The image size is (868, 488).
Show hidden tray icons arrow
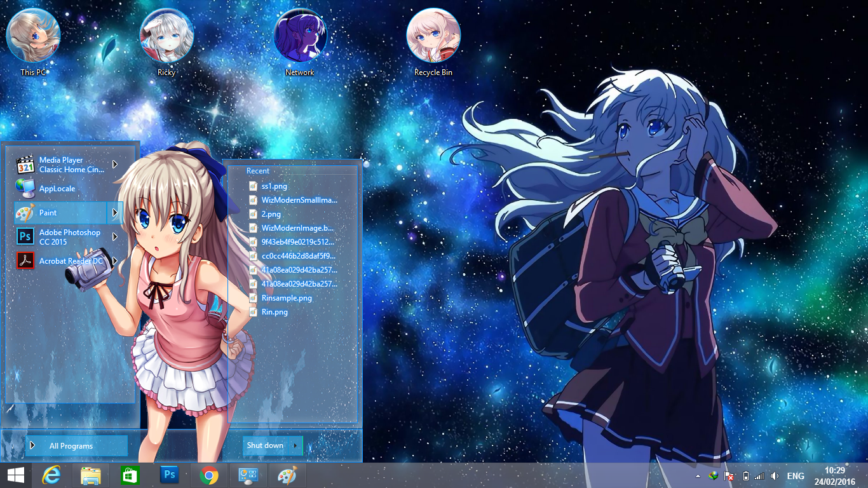[698, 476]
